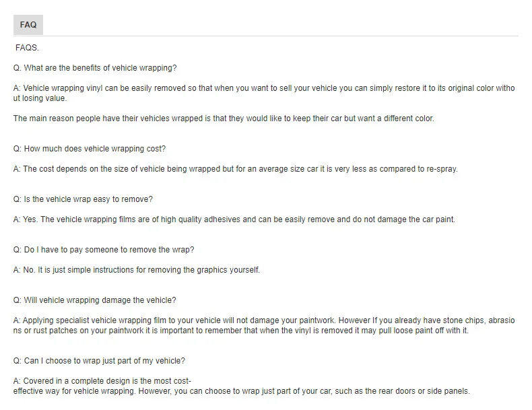This screenshot has height=410, width=532.
Task: Click the word 're-spray' in the cost answer
Action: (x=441, y=169)
